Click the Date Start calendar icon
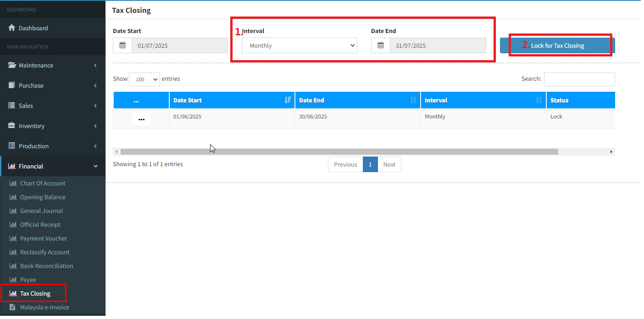Image resolution: width=644 pixels, height=319 pixels. [x=122, y=45]
